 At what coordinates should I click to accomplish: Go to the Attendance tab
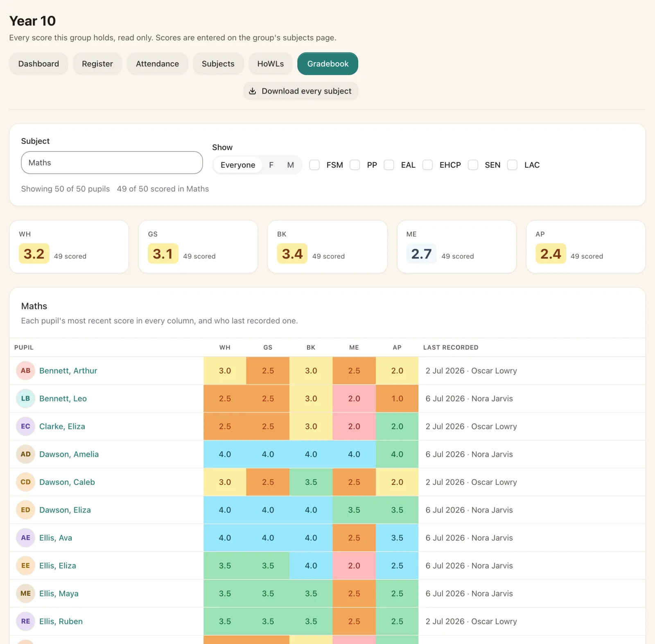(157, 64)
